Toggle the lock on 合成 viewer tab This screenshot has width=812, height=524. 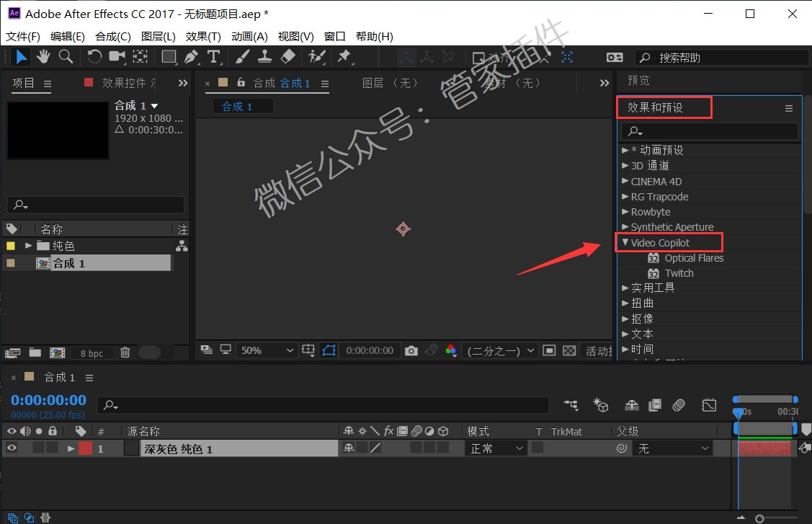pos(241,82)
